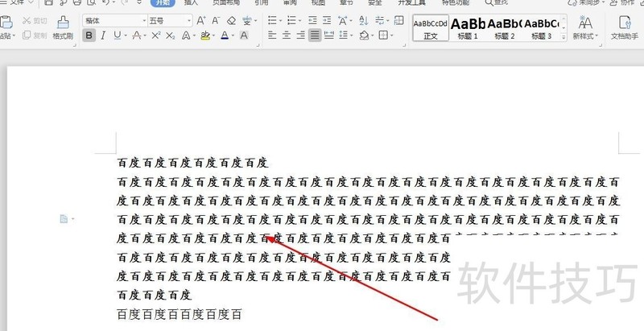Expand the underline style dropdown arrow

click(126, 36)
